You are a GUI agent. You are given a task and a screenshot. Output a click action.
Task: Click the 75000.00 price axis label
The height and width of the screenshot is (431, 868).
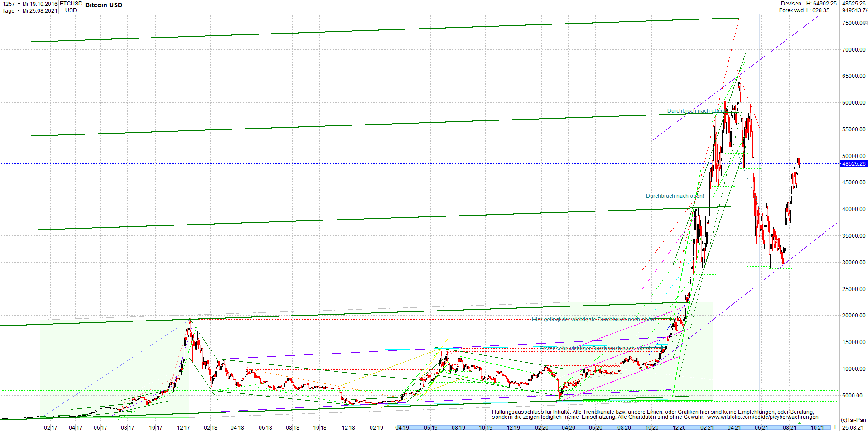854,23
